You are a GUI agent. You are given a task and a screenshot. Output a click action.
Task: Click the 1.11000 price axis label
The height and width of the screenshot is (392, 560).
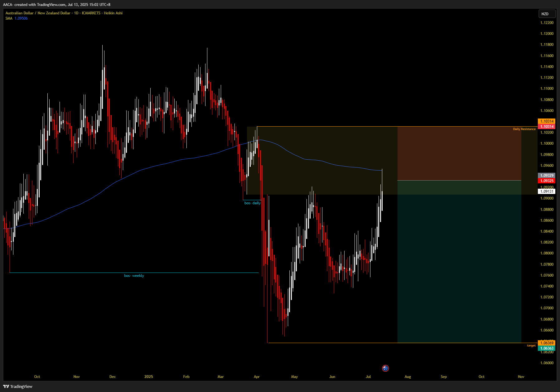tap(547, 89)
